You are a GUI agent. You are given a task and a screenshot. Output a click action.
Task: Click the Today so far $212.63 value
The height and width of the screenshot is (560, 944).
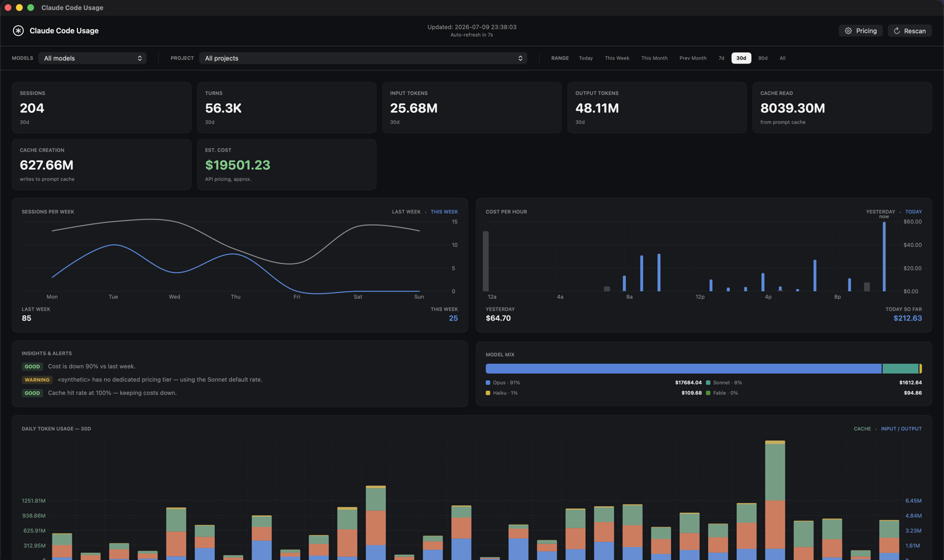tap(907, 318)
